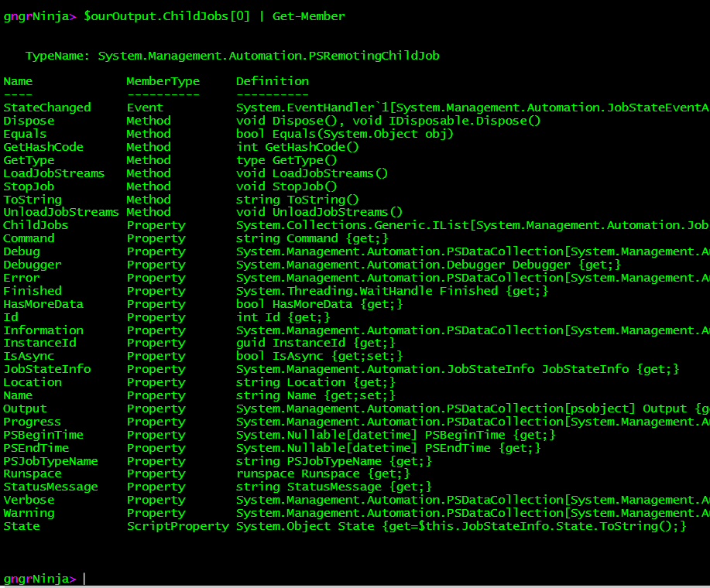Click LoadJobStreams in the Name column
The image size is (710, 588).
[x=54, y=173]
